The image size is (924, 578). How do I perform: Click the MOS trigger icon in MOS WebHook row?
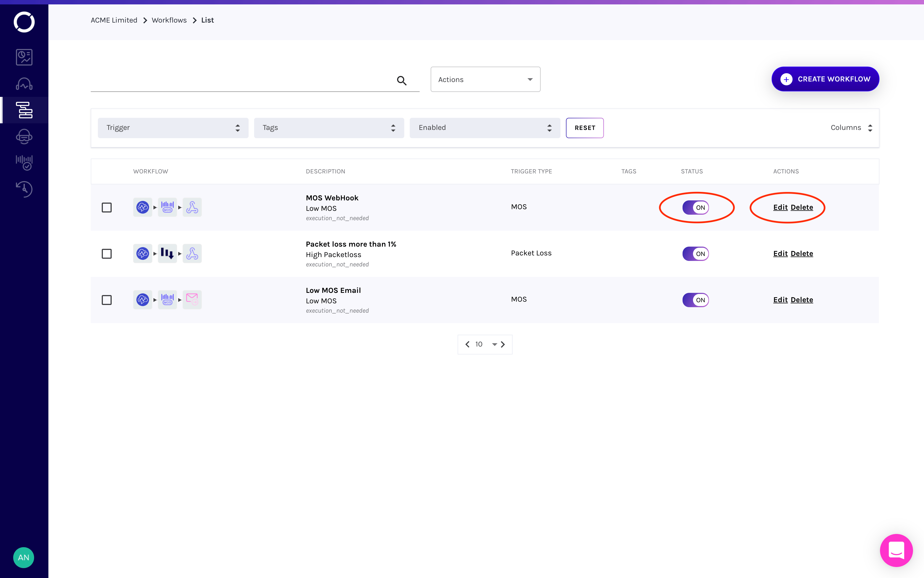[x=167, y=207]
